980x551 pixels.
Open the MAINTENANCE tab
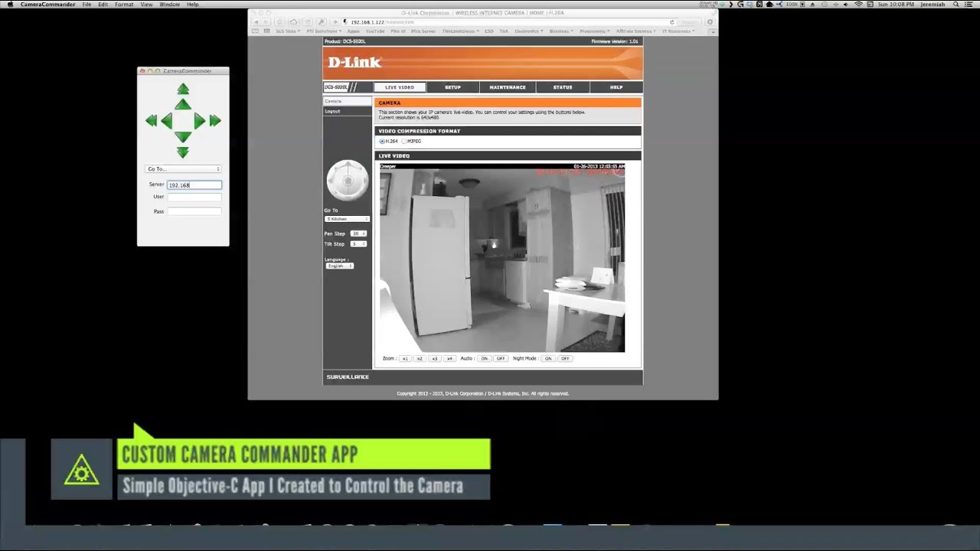[x=508, y=87]
